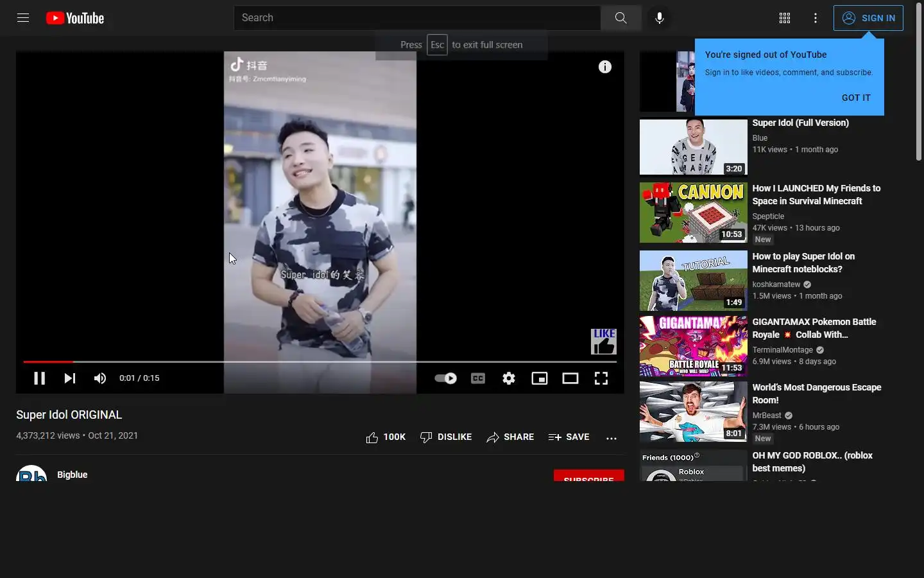Dismiss the popup with GOT IT

(856, 98)
